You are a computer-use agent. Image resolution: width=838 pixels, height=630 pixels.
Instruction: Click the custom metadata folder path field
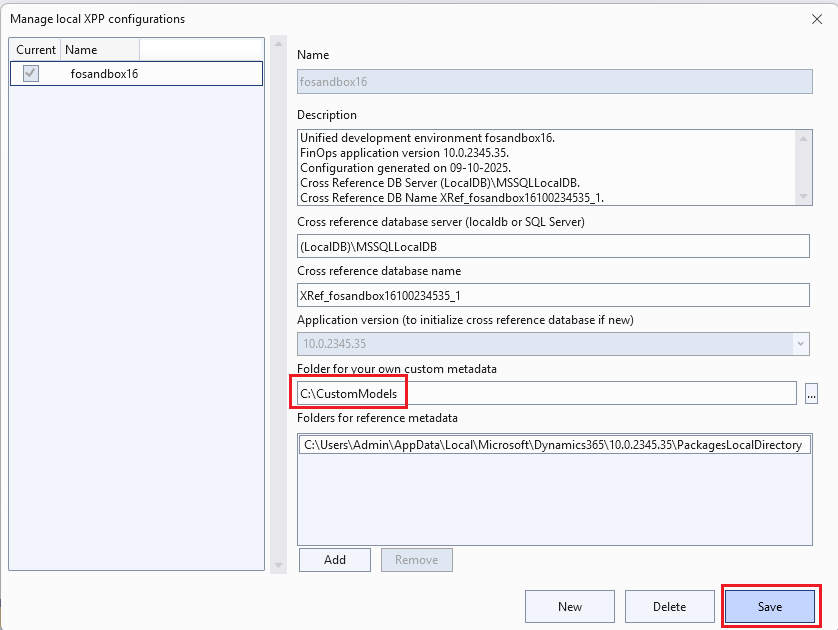[546, 394]
